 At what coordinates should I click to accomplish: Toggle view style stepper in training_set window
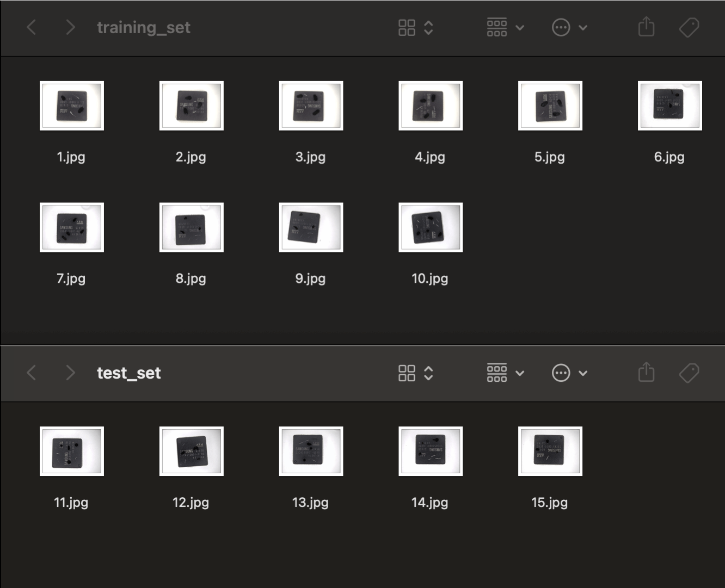428,27
